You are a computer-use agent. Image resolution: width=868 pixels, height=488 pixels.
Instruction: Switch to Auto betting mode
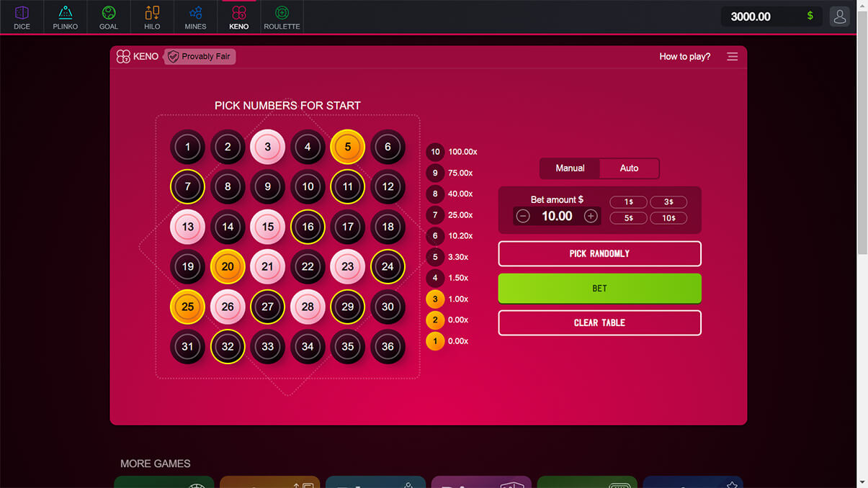coord(629,168)
